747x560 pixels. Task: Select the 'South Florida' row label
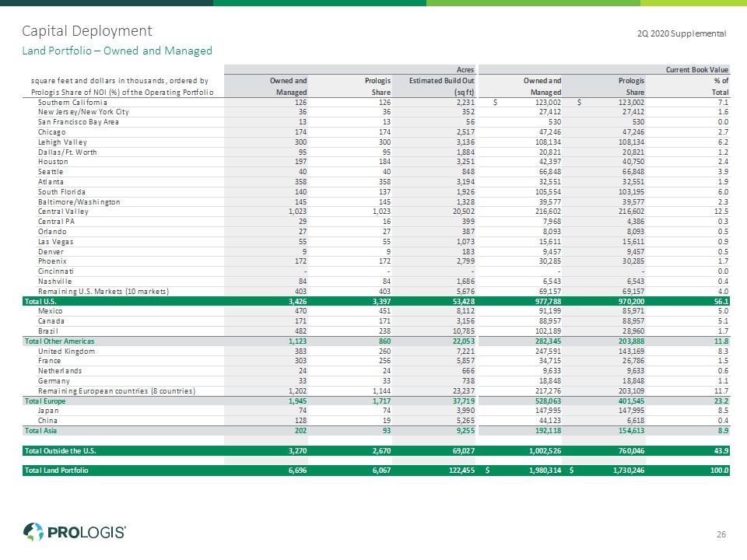(62, 191)
